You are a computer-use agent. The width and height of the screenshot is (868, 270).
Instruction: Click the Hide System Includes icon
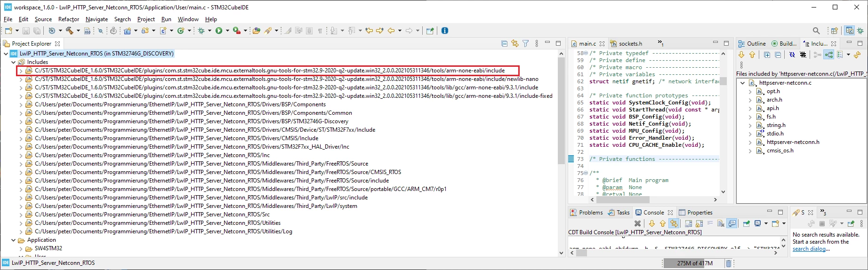pos(792,55)
